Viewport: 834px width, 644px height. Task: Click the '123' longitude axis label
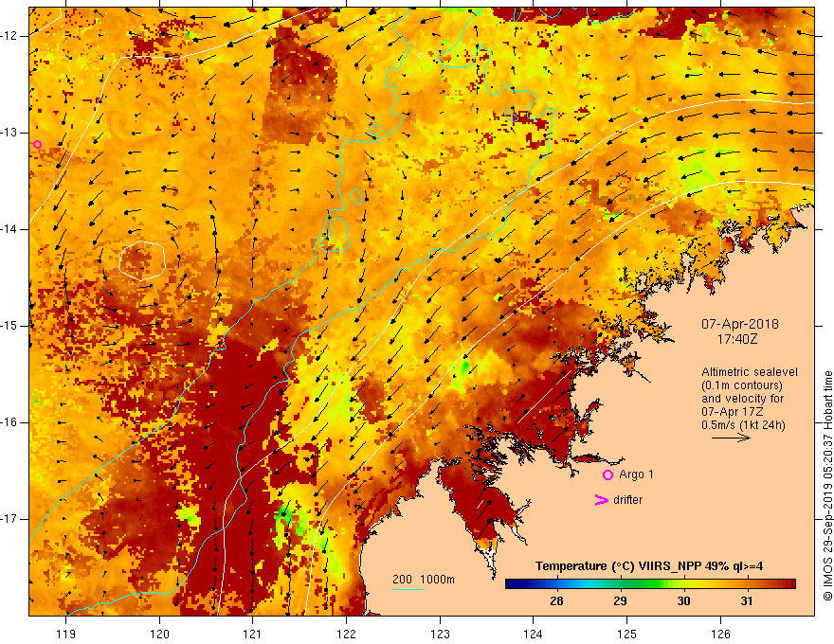pyautogui.click(x=440, y=634)
